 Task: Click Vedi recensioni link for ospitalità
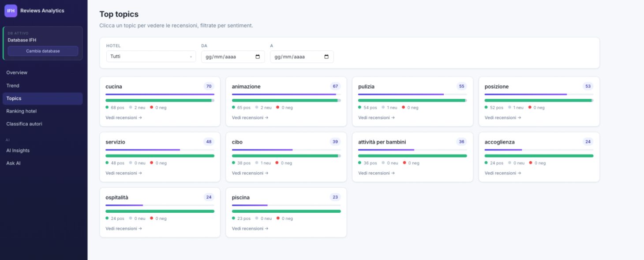click(x=124, y=229)
